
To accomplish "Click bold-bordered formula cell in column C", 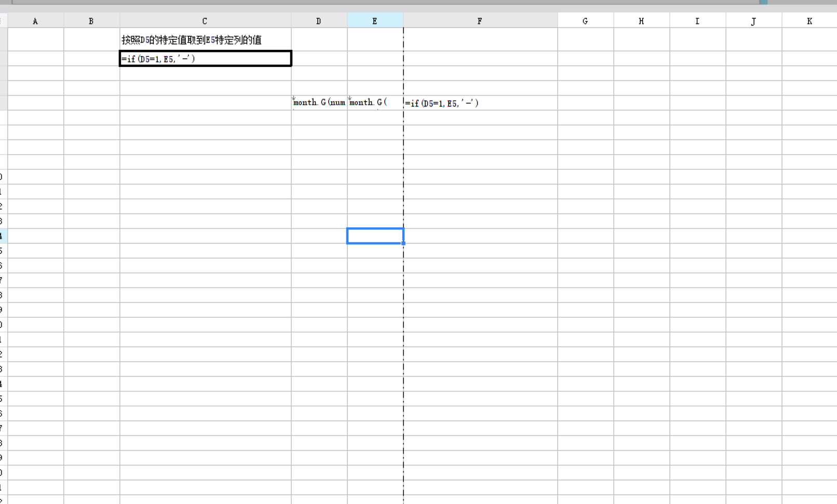I will coord(205,58).
